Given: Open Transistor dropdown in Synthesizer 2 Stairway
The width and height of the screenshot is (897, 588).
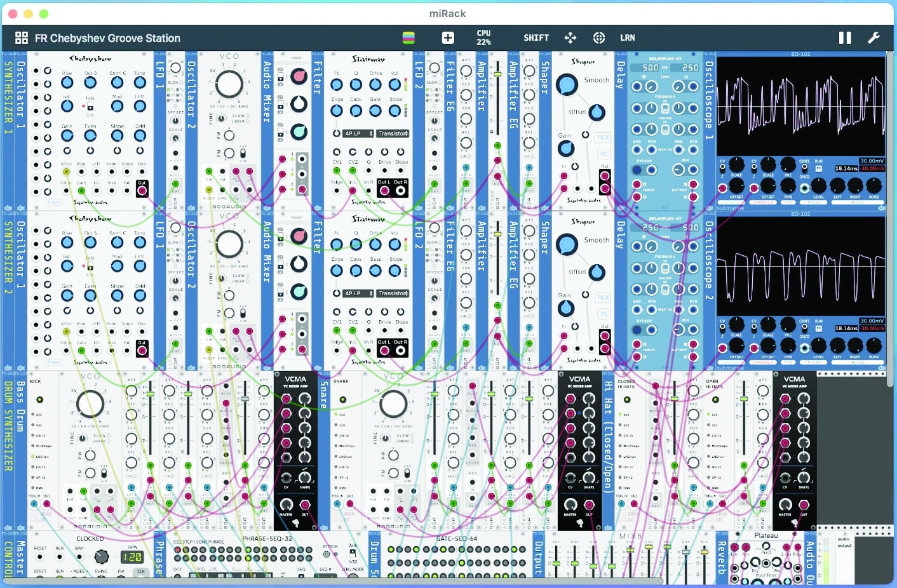Looking at the screenshot, I should click(x=393, y=293).
